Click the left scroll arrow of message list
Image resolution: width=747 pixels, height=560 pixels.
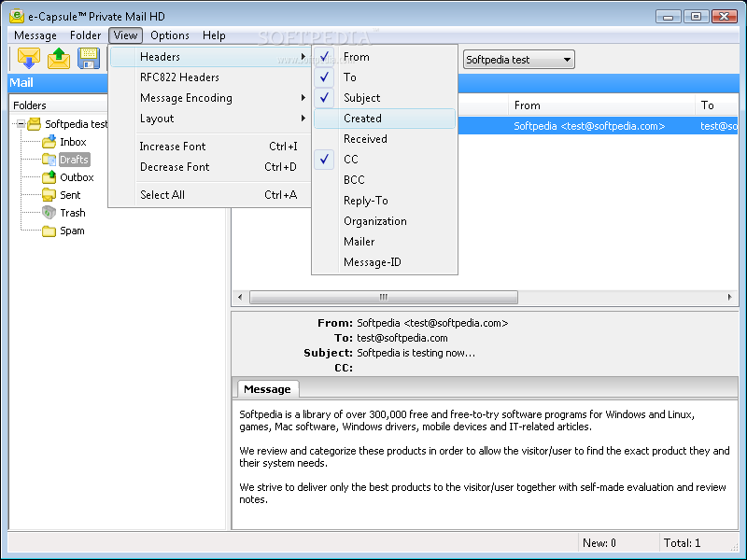(x=240, y=297)
